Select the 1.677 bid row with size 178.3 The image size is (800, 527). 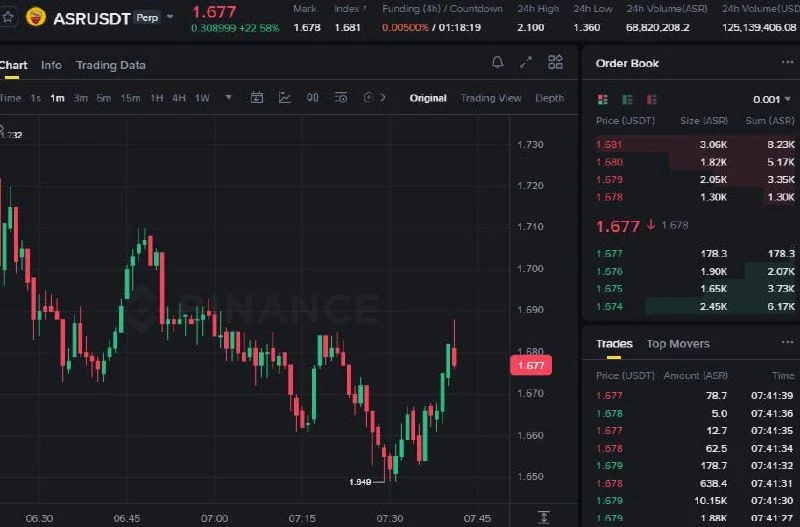pos(695,254)
